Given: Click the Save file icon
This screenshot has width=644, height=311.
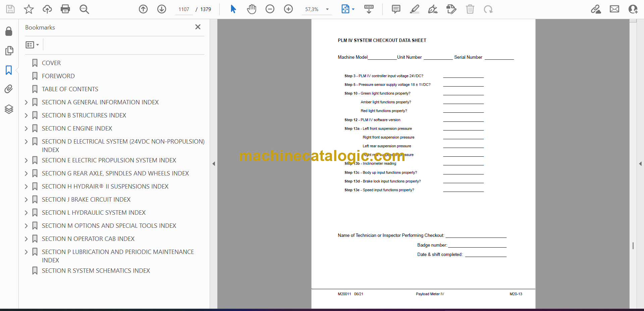Looking at the screenshot, I should [x=10, y=9].
